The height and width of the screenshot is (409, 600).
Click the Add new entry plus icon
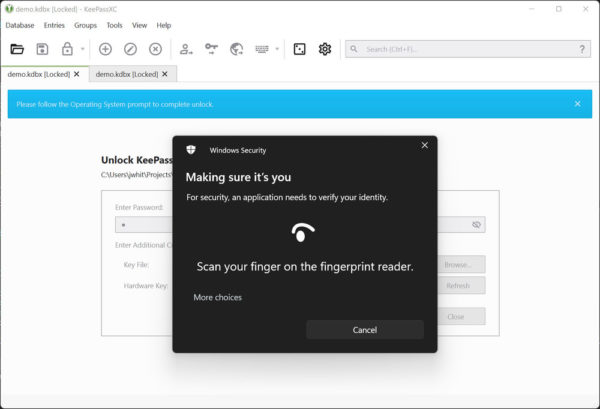click(105, 49)
